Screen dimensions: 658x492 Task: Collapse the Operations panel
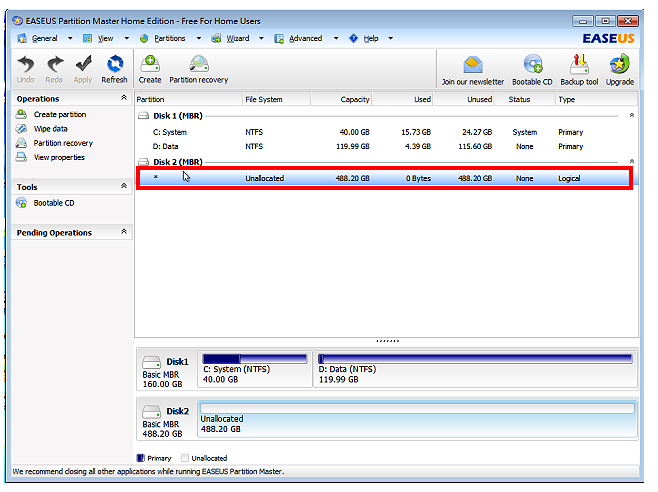tap(124, 97)
